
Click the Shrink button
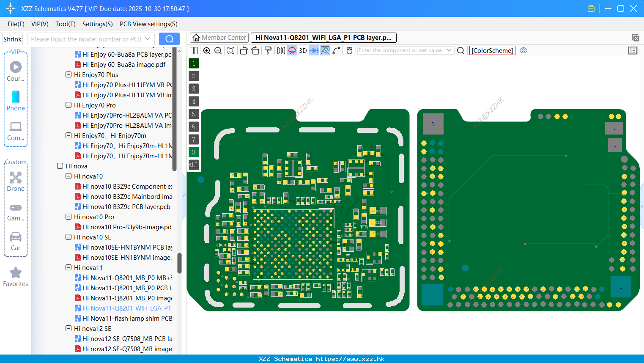12,39
